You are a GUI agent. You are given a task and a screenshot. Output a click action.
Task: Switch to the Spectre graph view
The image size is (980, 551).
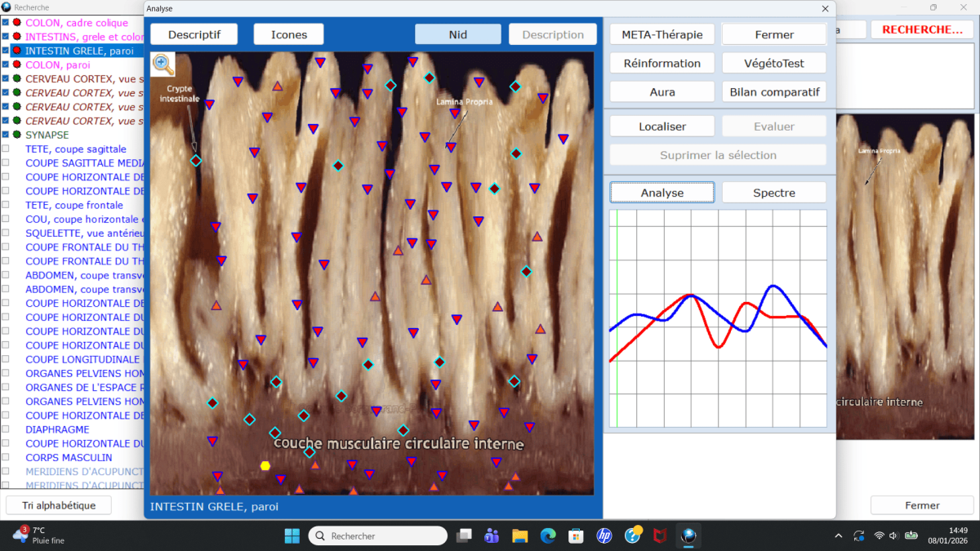tap(773, 193)
